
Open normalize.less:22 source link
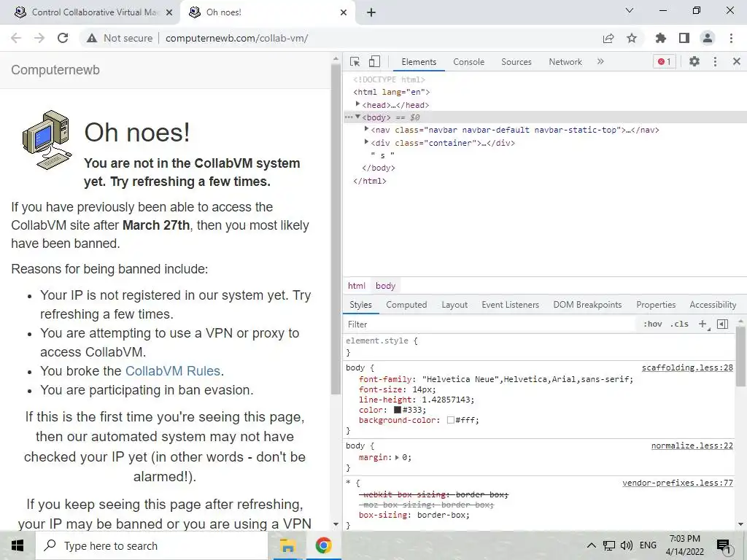(692, 446)
